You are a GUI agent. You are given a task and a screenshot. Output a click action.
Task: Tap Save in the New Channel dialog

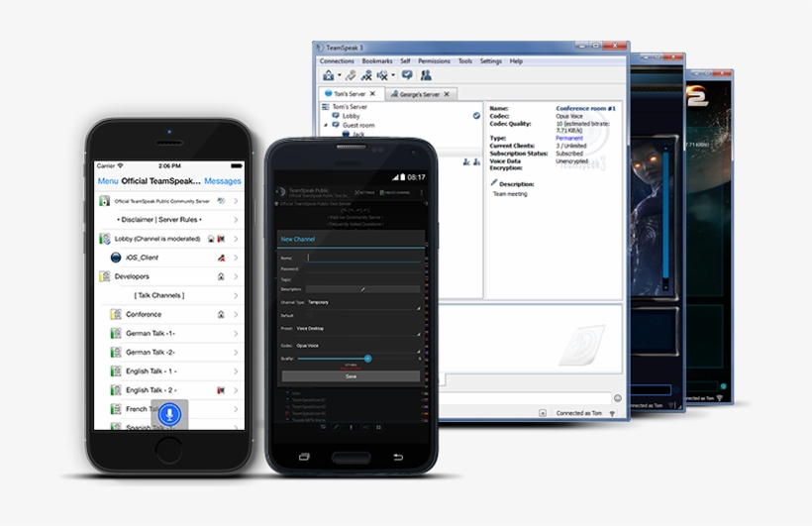click(352, 376)
